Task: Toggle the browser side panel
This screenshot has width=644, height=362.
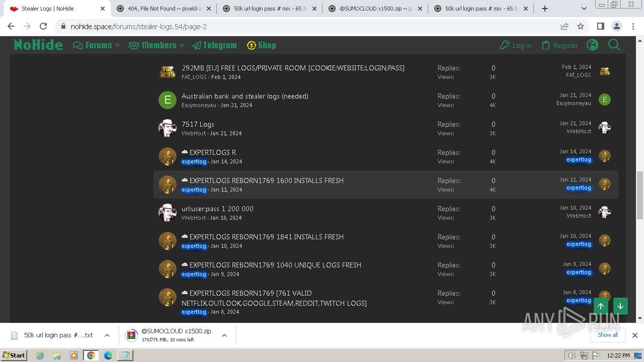Action: click(600, 26)
